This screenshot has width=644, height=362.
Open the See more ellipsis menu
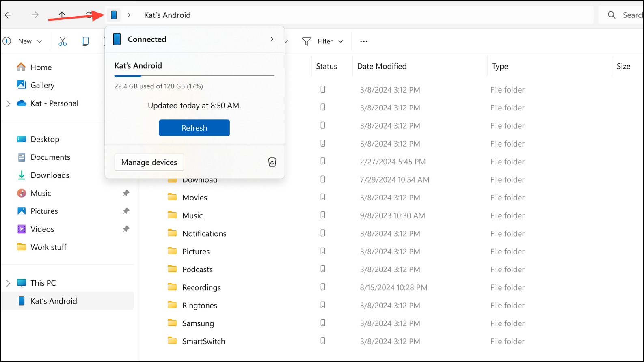coord(364,41)
